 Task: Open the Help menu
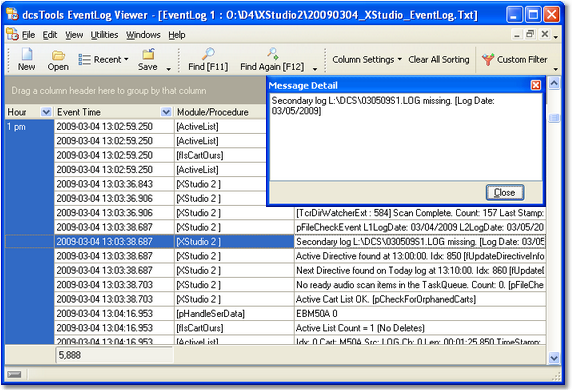(177, 35)
